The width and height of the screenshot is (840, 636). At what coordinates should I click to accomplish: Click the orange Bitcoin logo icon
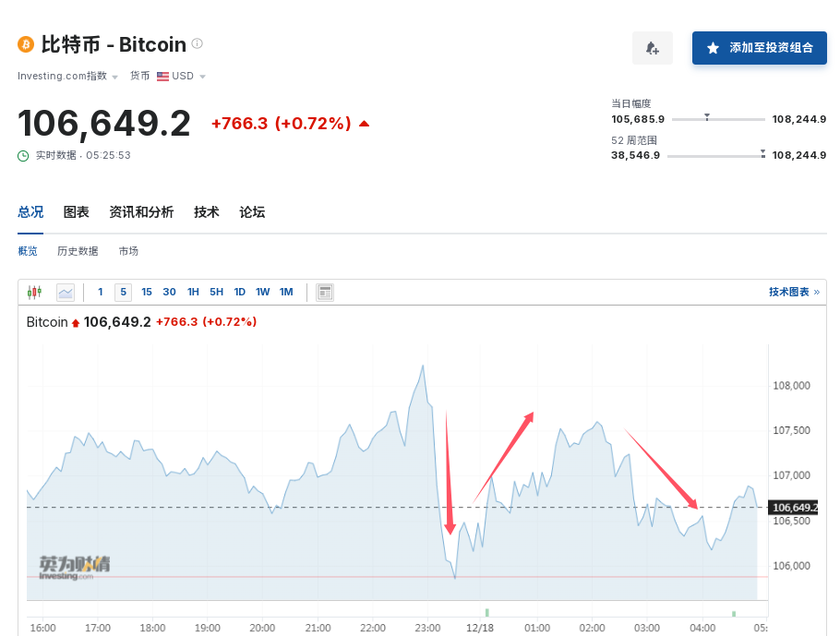click(26, 44)
